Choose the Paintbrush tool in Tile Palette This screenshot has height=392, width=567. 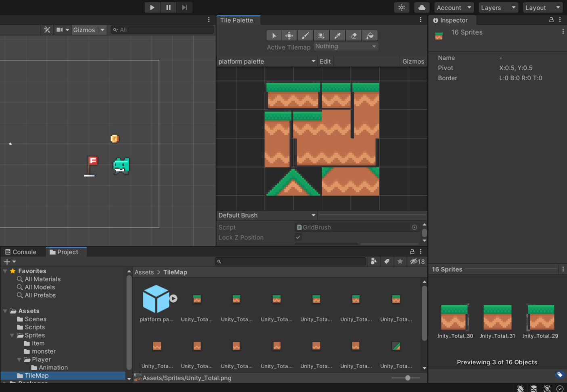click(305, 36)
